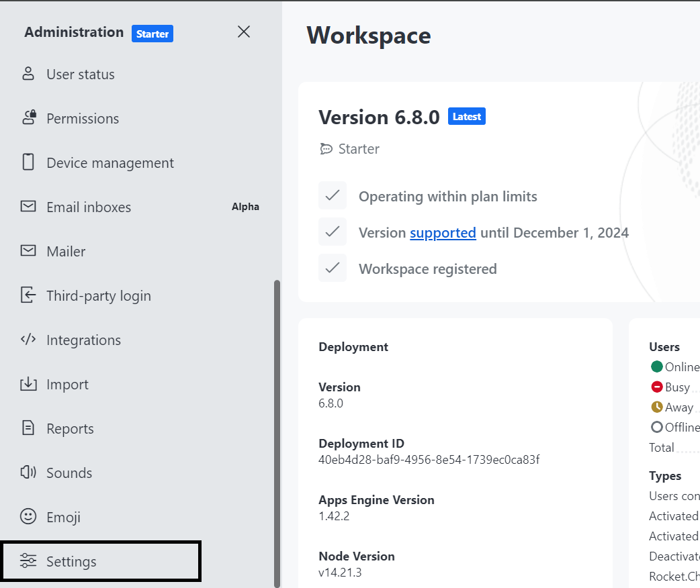The width and height of the screenshot is (700, 588).
Task: Click the red Busy status icon
Action: pyautogui.click(x=657, y=387)
